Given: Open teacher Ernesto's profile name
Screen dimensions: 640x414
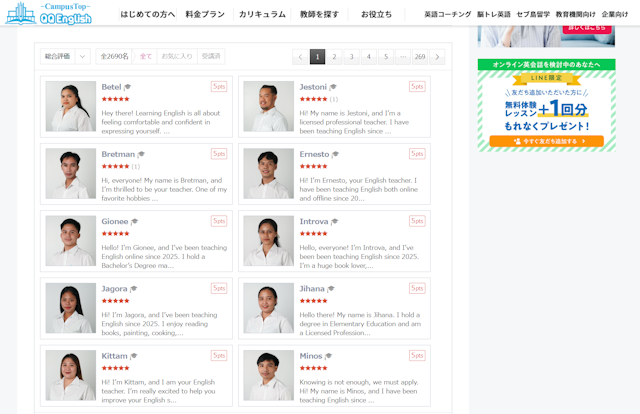Looking at the screenshot, I should [314, 154].
